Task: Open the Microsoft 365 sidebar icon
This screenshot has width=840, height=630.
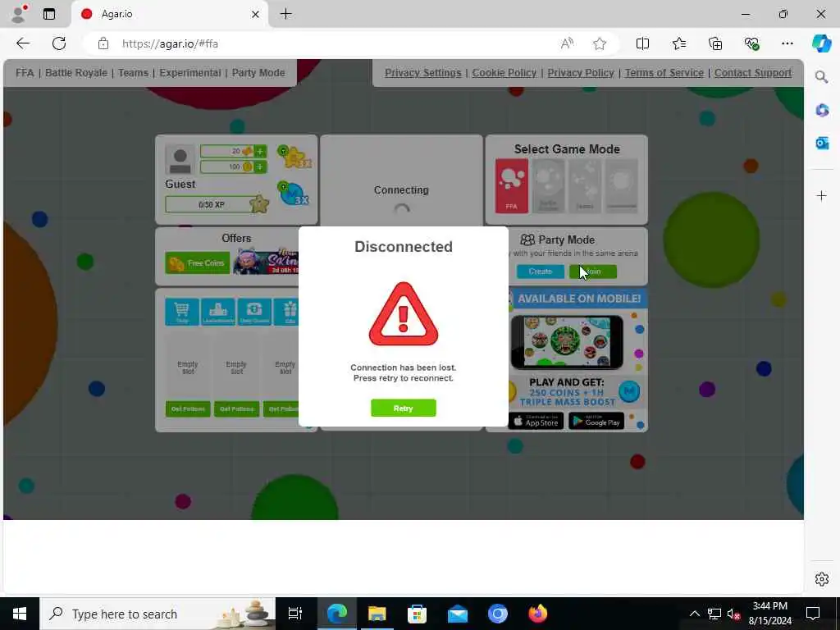Action: coord(822,111)
